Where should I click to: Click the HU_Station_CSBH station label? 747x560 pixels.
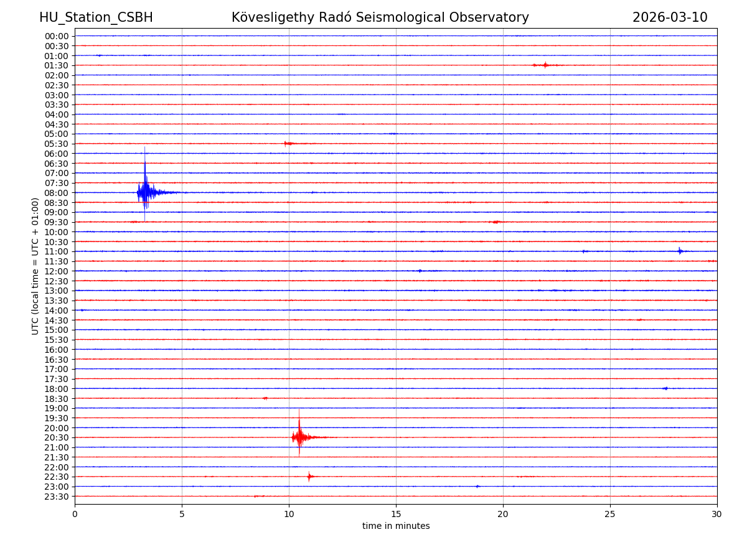tap(96, 17)
